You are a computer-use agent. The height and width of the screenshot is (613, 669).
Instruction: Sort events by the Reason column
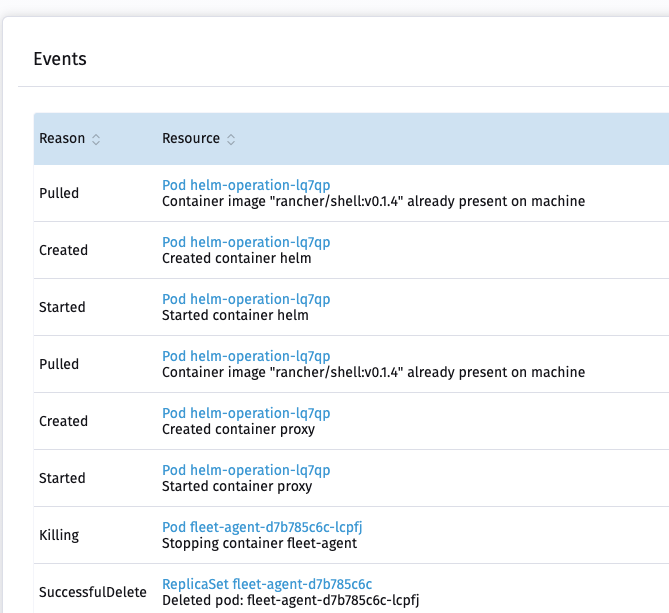(x=96, y=139)
